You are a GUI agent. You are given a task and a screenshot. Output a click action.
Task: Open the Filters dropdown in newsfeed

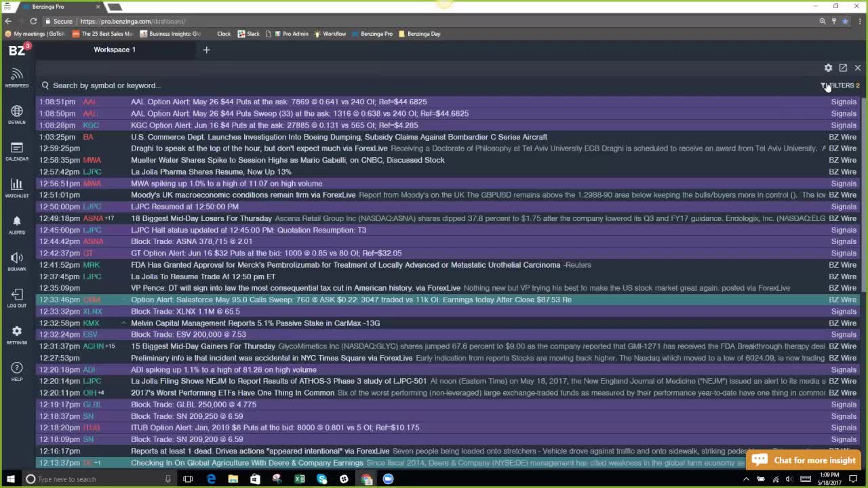pos(840,85)
